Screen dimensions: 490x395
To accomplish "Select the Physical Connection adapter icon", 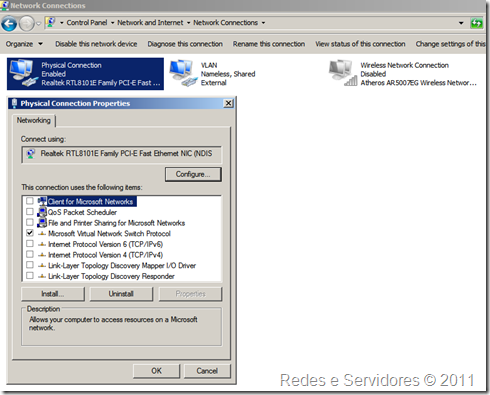I will tap(23, 73).
